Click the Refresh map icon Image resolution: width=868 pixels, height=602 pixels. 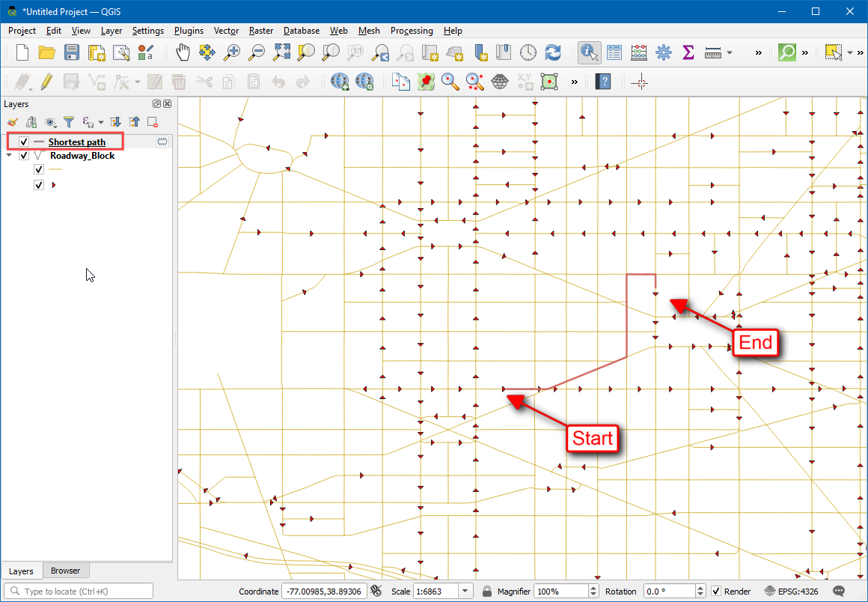point(553,52)
